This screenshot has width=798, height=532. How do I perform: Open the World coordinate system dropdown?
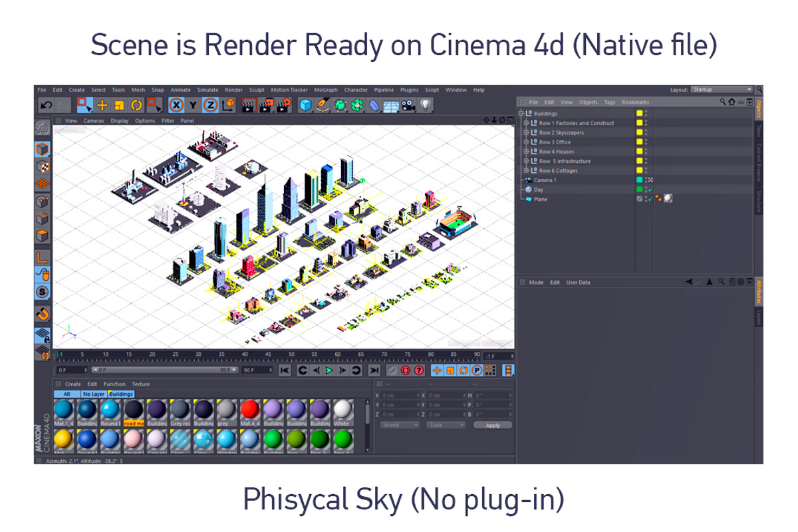point(400,425)
